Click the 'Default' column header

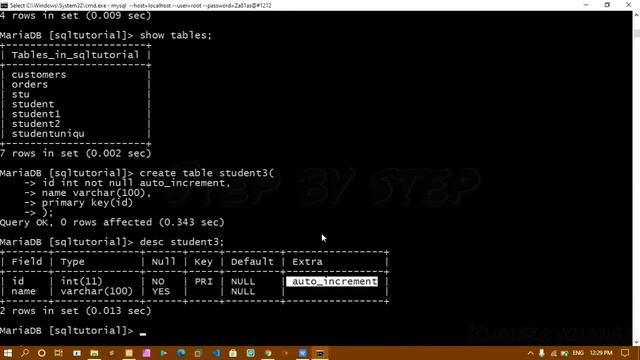252,262
